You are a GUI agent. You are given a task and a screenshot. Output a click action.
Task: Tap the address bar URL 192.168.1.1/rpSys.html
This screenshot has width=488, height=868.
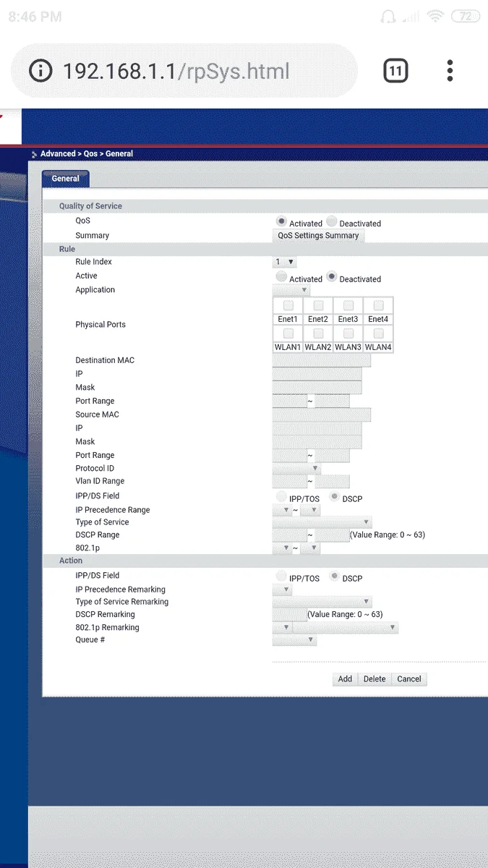pos(176,71)
